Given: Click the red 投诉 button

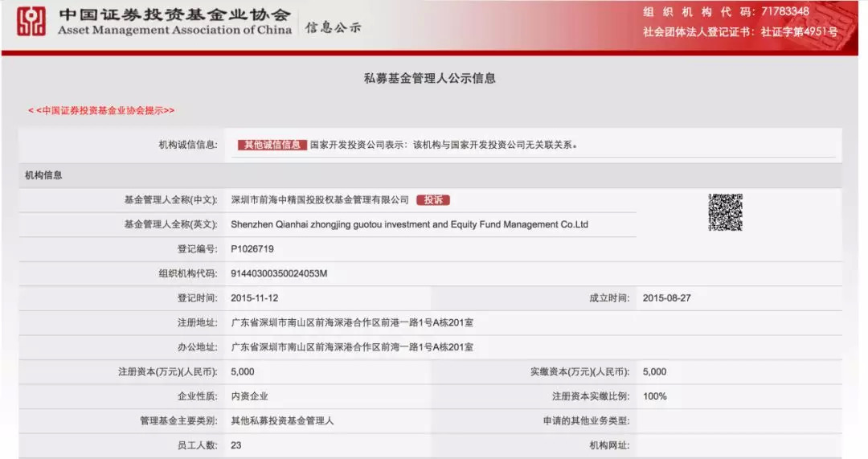Looking at the screenshot, I should pyautogui.click(x=433, y=200).
